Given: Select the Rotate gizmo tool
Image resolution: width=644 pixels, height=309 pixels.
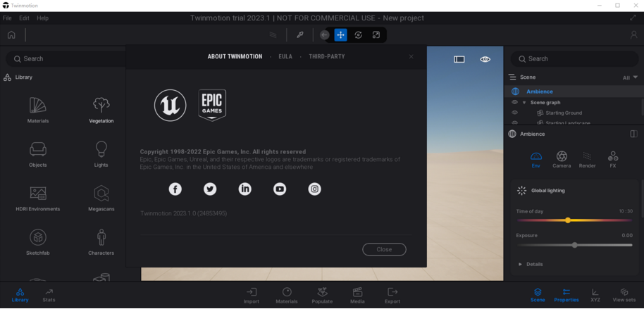Looking at the screenshot, I should (358, 35).
